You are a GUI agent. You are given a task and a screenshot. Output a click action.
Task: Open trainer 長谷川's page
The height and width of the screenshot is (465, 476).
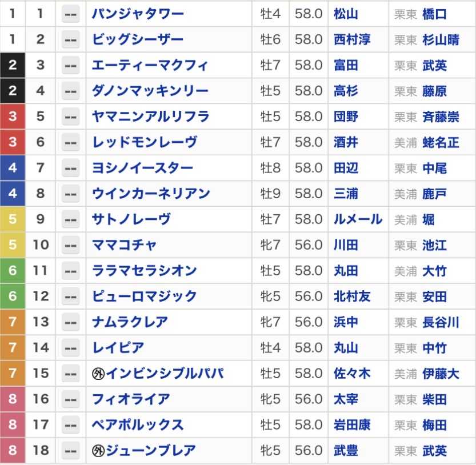pyautogui.click(x=441, y=322)
